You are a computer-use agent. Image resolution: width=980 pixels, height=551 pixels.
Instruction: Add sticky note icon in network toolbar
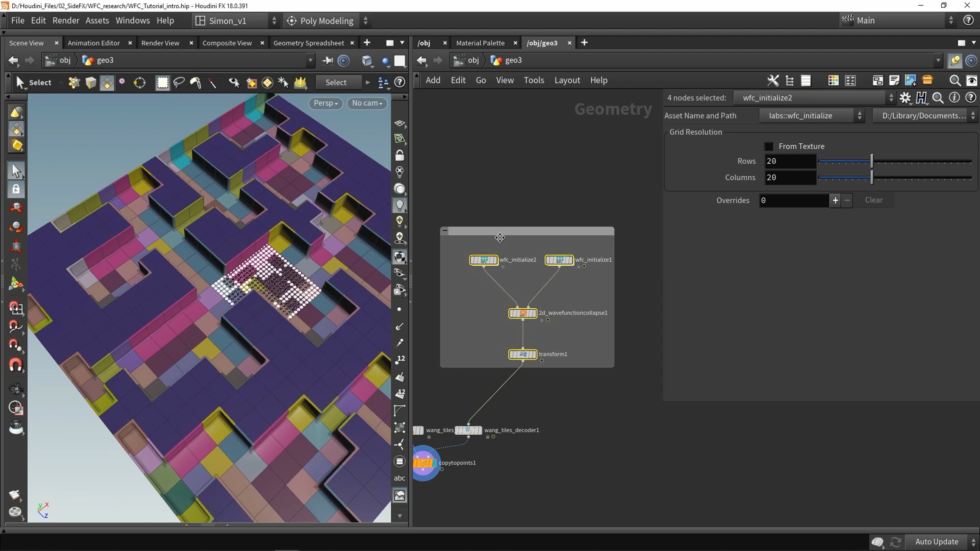point(894,80)
